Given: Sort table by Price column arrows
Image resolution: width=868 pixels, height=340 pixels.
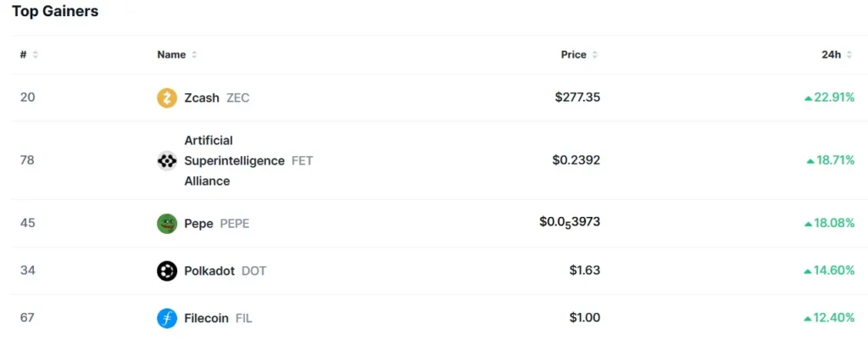Looking at the screenshot, I should (x=594, y=55).
